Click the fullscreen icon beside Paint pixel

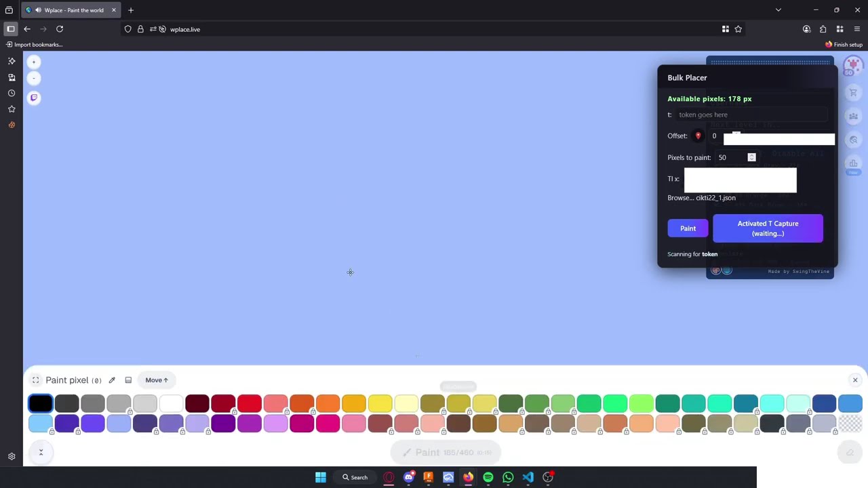click(36, 380)
